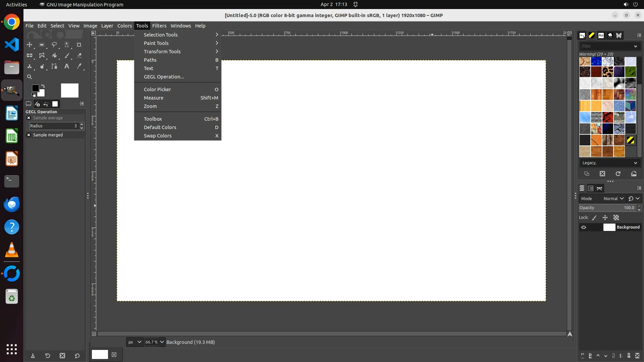Screen dimensions: 644x362
Task: Select the Move tool in toolbox
Action: [x=30, y=45]
